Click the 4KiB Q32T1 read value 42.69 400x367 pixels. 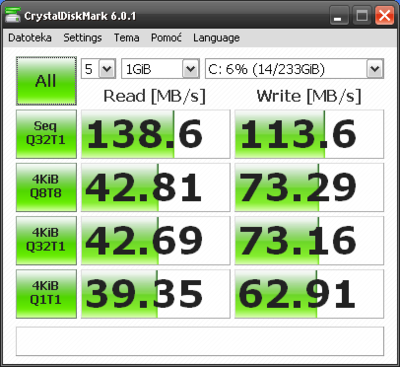pyautogui.click(x=156, y=241)
